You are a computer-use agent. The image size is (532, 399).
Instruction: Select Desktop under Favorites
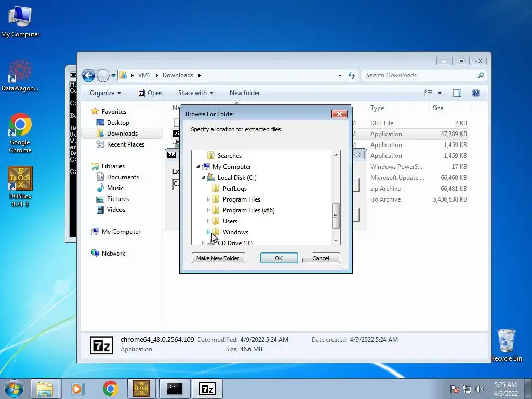pos(118,123)
